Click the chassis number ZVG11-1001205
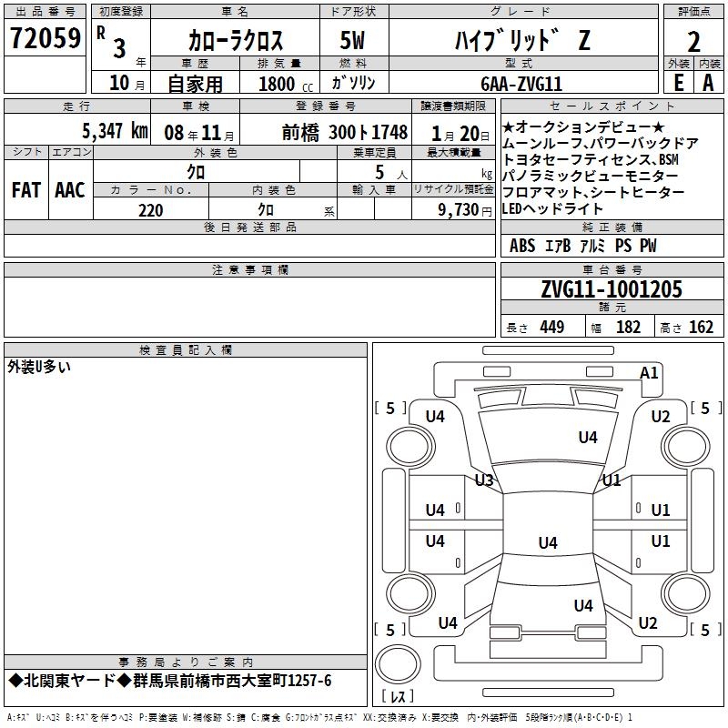728x728 pixels. click(x=612, y=288)
